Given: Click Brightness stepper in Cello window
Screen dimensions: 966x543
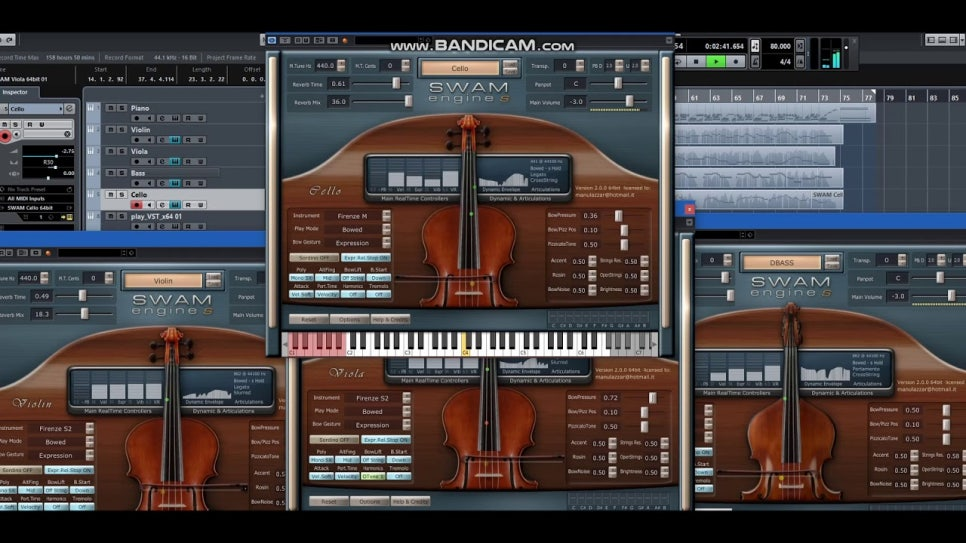Looking at the screenshot, I should (x=644, y=290).
